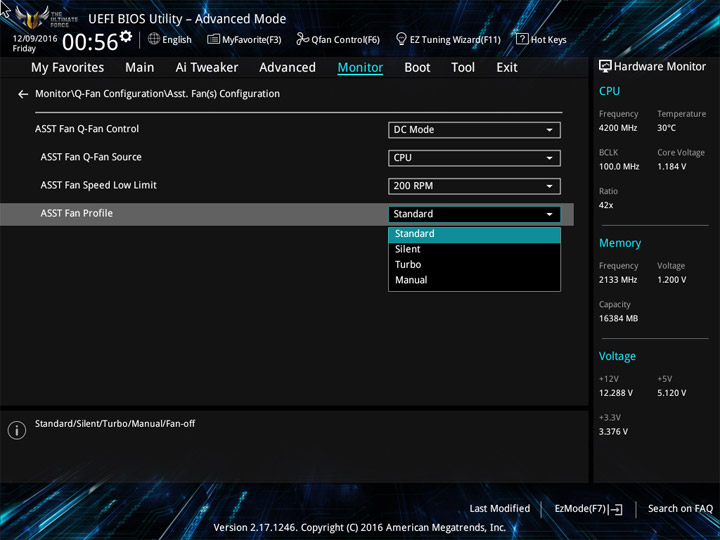
Task: Click the ASST Fan Q-Fan Source label
Action: pyautogui.click(x=91, y=157)
